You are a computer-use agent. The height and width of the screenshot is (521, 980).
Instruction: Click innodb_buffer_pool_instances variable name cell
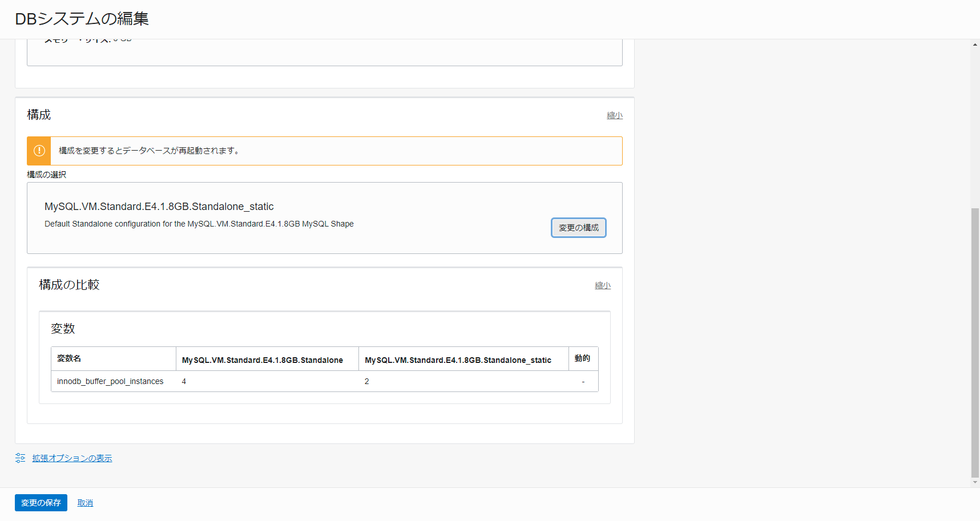coord(114,381)
